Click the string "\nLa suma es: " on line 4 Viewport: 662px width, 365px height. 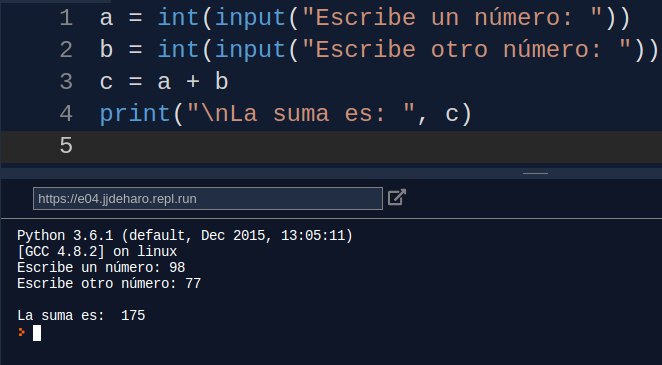point(301,114)
